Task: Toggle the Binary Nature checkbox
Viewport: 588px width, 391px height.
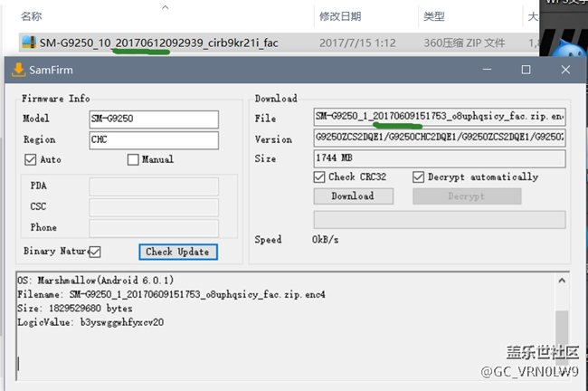Action: [x=94, y=251]
